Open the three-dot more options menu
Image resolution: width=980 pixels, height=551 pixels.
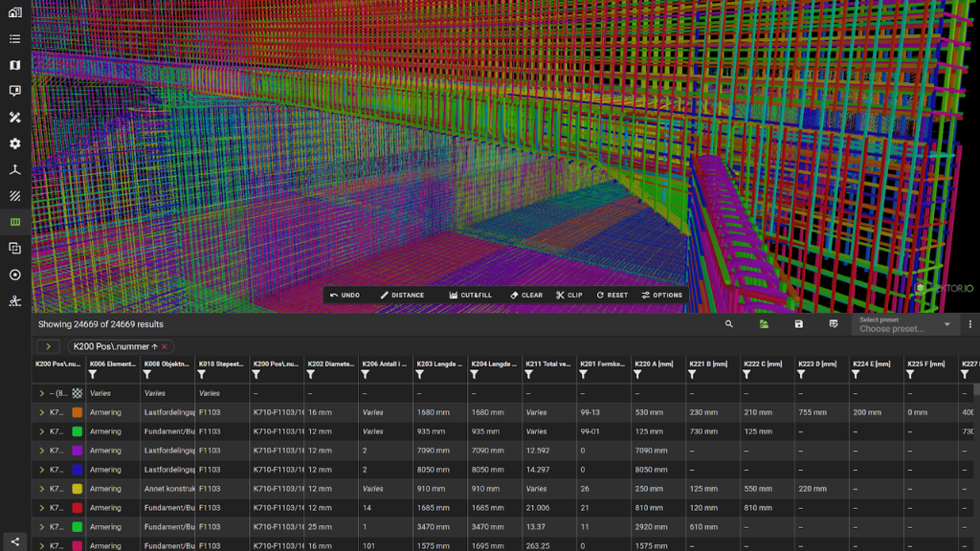tap(969, 324)
